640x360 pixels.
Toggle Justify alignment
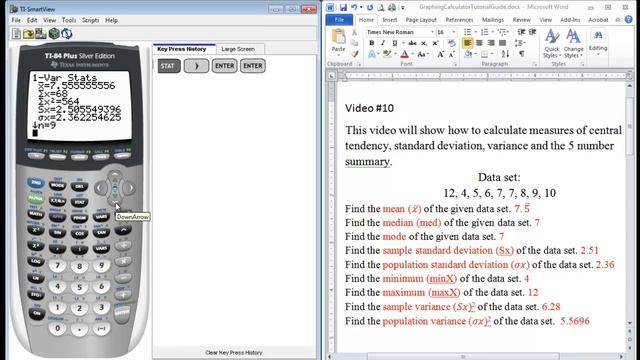coord(502,43)
